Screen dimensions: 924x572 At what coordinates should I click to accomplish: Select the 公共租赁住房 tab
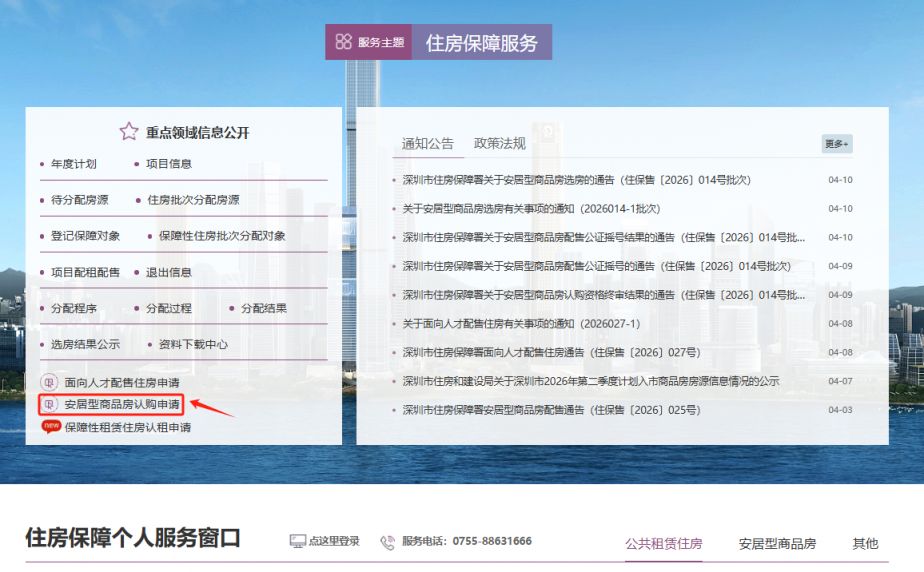[x=664, y=544]
